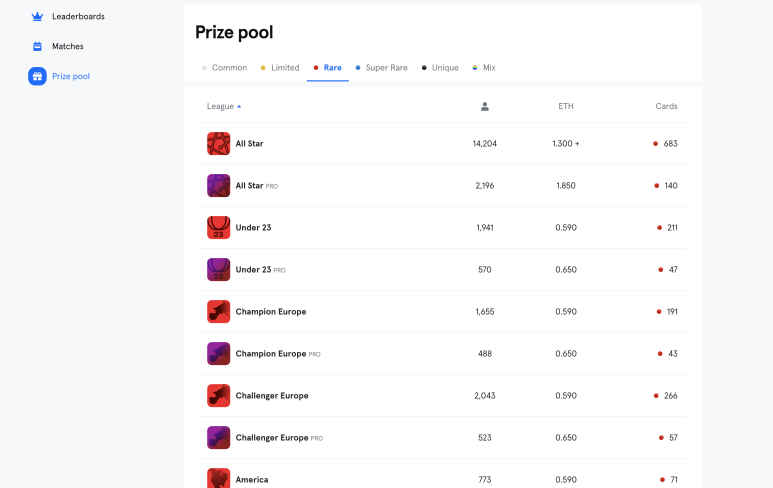Image resolution: width=773 pixels, height=488 pixels.
Task: Select the All Star PRO league icon
Action: 218,185
